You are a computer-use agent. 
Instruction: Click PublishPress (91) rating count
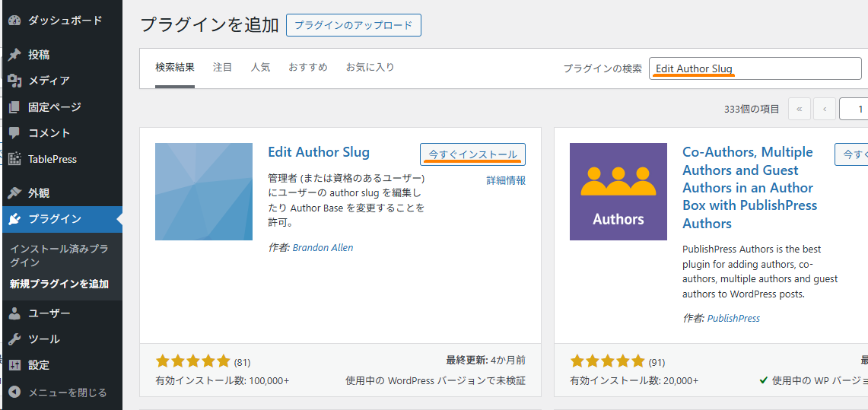pyautogui.click(x=657, y=363)
